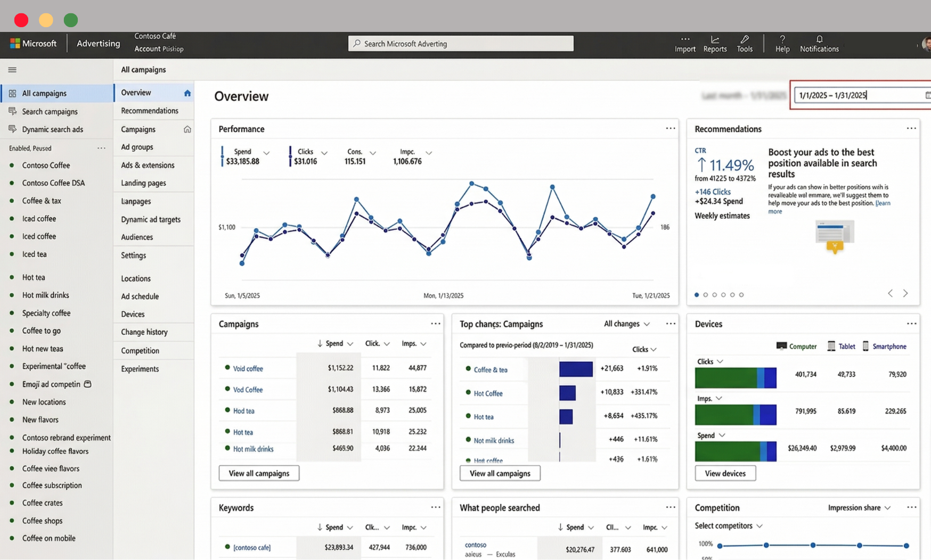931x560 pixels.
Task: Open Recommendations in the navigation menu
Action: 150,111
